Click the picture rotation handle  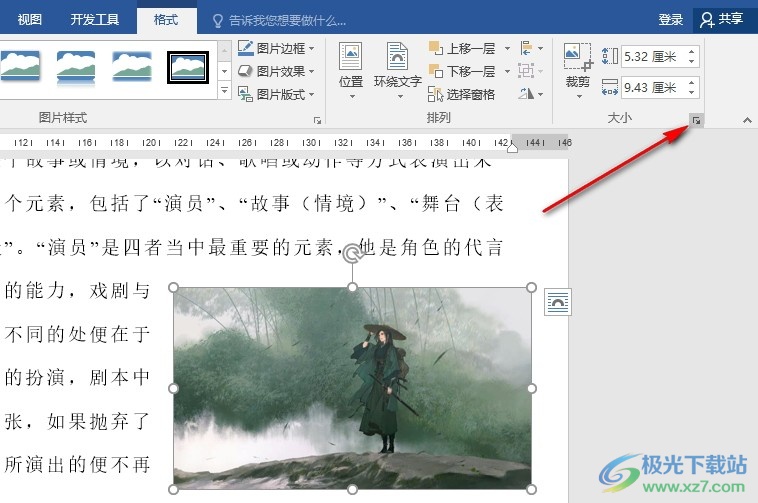coord(353,253)
